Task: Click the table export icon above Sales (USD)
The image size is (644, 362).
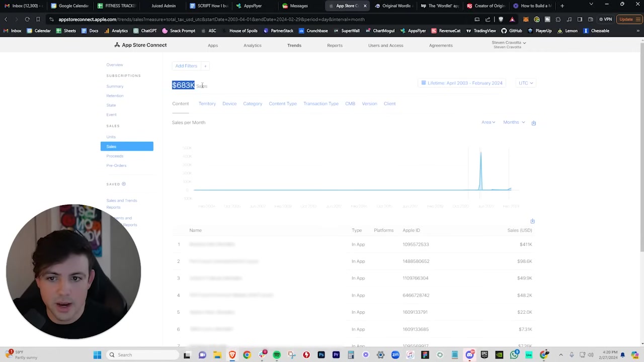Action: [x=532, y=221]
